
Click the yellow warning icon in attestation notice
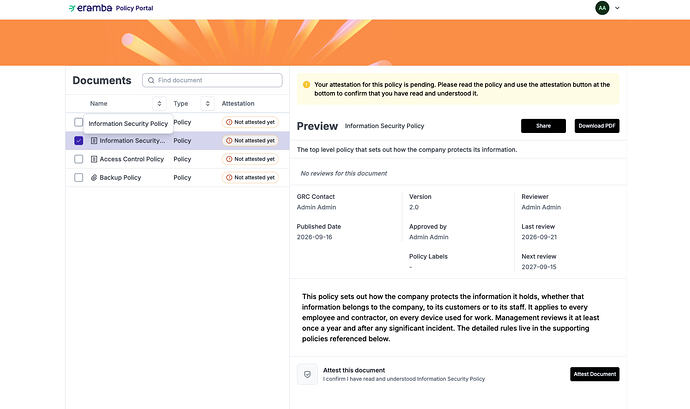(x=306, y=85)
